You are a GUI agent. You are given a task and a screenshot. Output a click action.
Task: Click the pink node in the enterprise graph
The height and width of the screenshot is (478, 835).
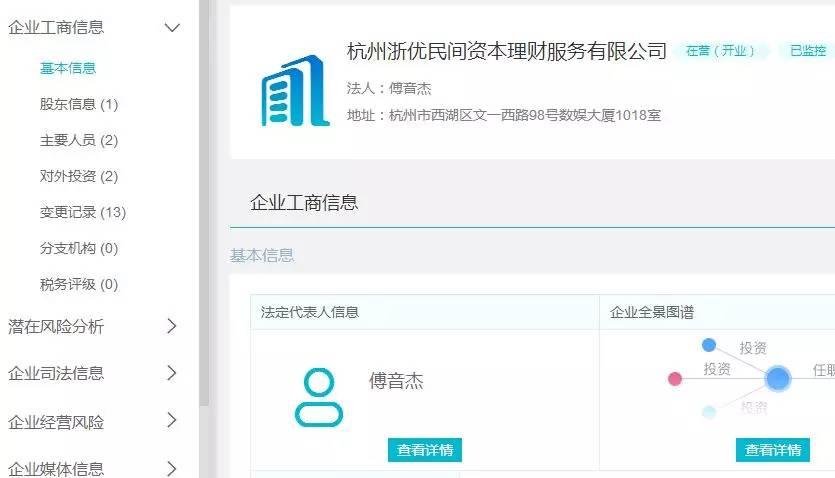(675, 378)
